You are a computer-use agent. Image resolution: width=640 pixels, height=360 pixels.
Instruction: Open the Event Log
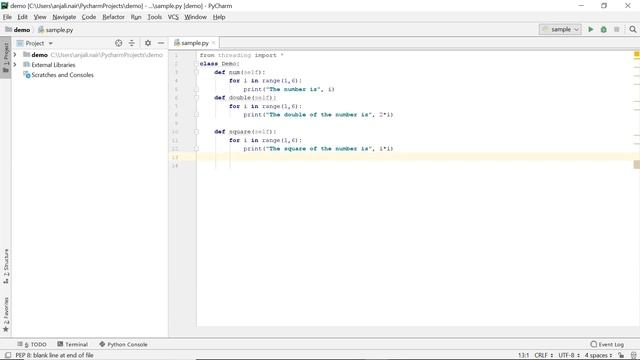click(607, 344)
